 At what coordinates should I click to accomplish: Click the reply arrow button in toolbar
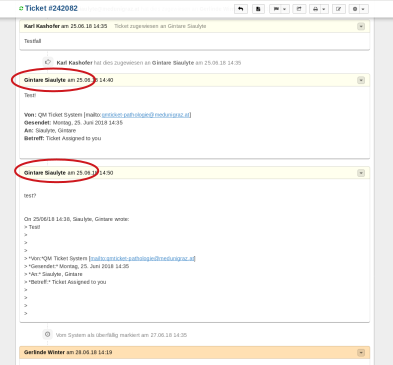click(241, 9)
